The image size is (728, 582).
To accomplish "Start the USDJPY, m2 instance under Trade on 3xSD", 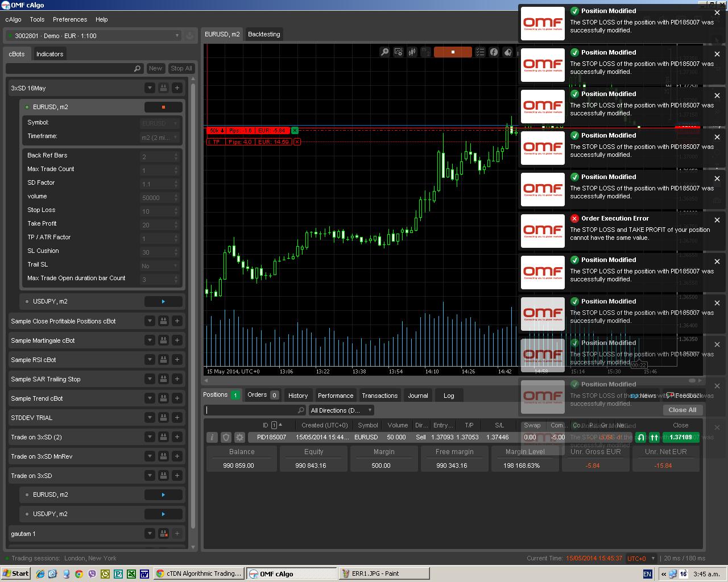I will pyautogui.click(x=163, y=514).
